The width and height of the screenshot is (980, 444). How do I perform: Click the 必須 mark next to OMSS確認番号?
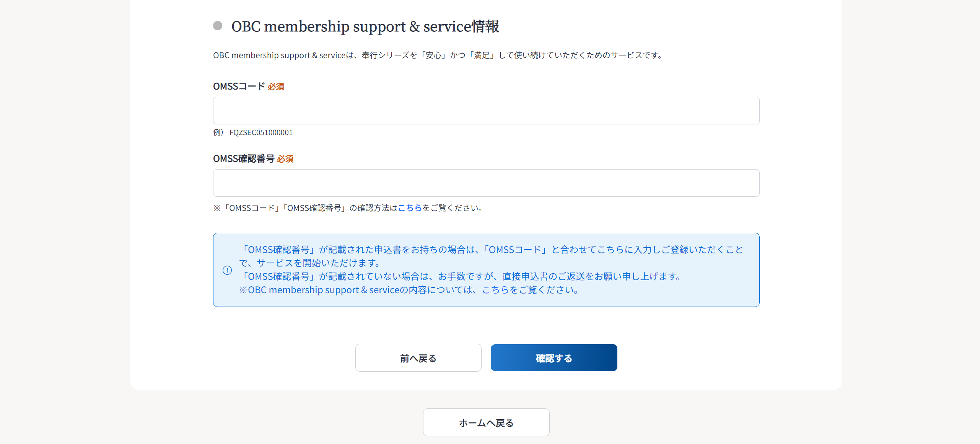(x=285, y=159)
